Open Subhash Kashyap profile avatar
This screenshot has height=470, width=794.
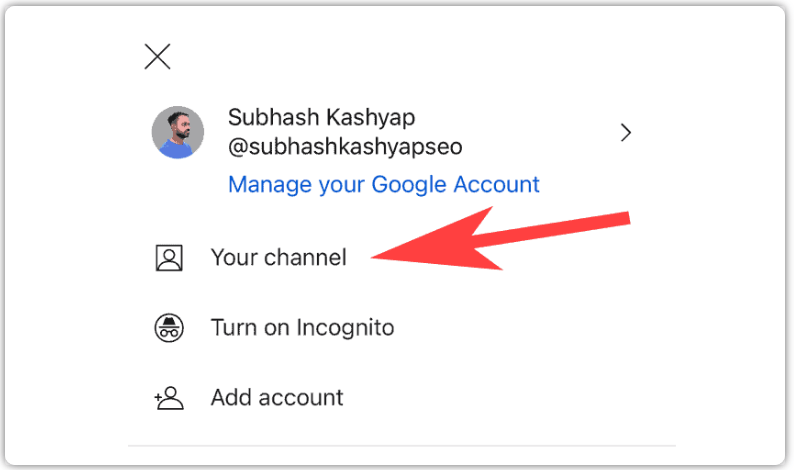tap(178, 132)
